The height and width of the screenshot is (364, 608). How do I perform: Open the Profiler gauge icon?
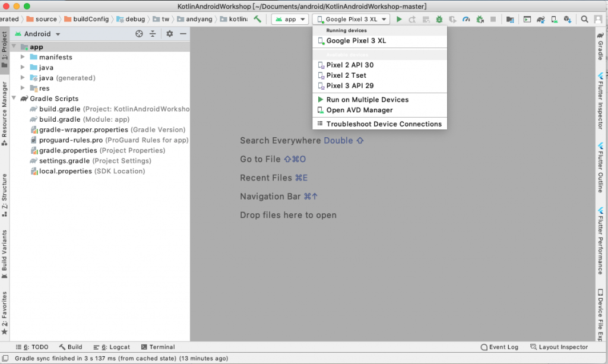point(466,19)
